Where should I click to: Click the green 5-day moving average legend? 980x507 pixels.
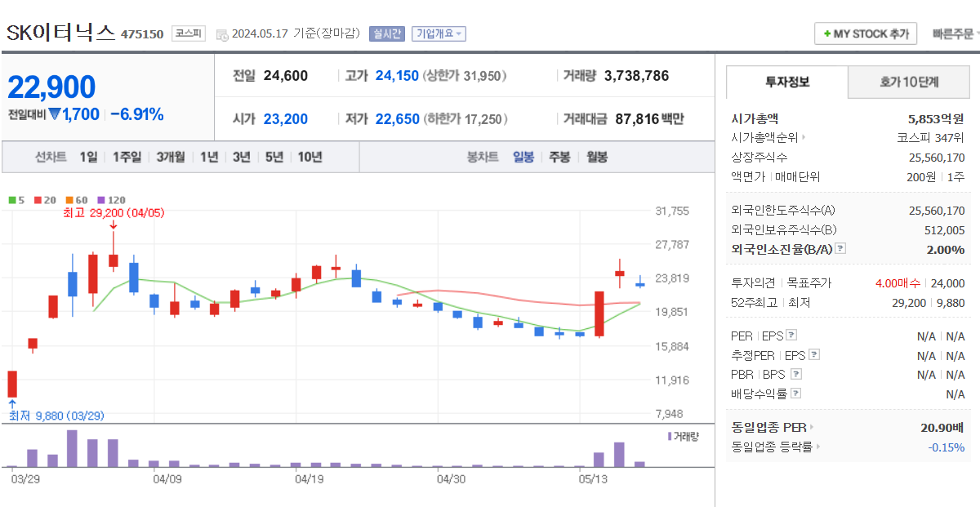[16, 200]
